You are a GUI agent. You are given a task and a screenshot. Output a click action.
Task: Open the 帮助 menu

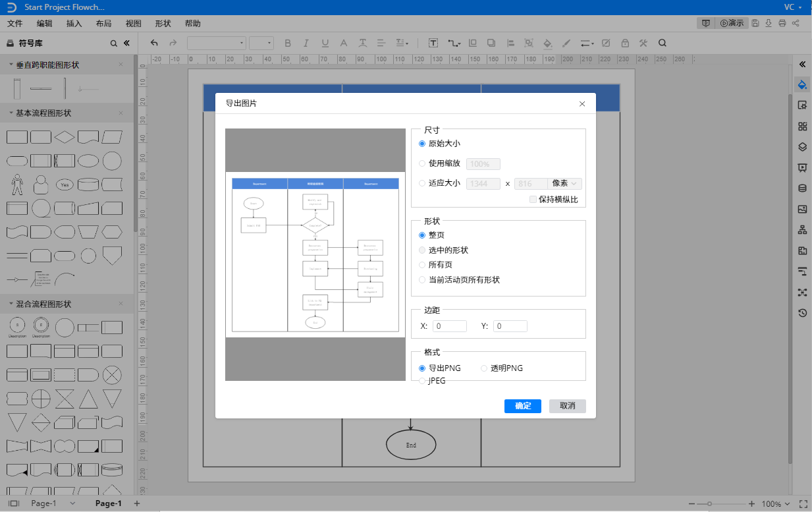193,23
